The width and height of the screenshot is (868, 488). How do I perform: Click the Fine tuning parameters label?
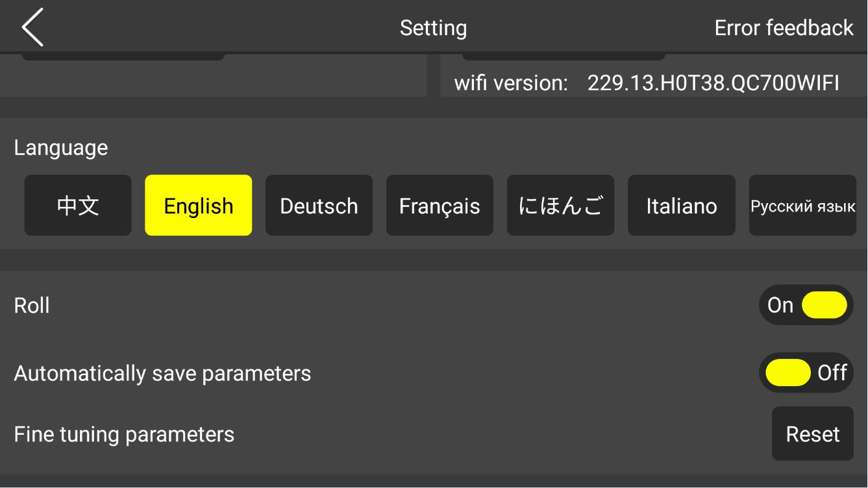click(x=124, y=434)
